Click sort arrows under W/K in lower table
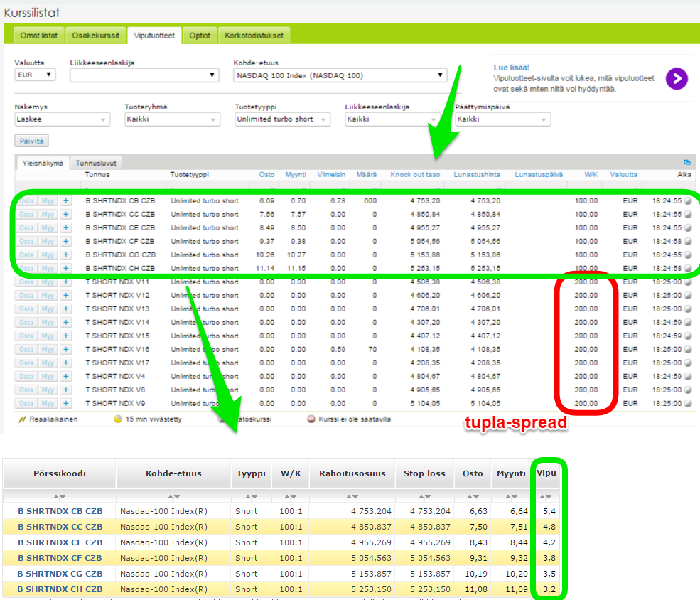Viewport: 700px width, 600px height. pos(290,496)
